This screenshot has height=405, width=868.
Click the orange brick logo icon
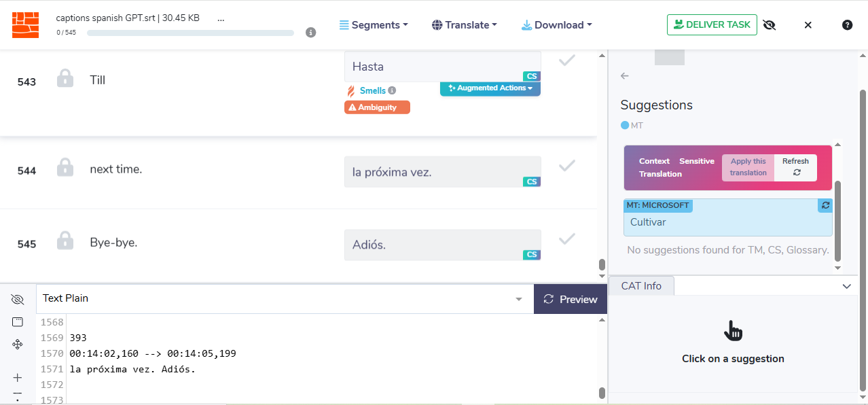[26, 24]
